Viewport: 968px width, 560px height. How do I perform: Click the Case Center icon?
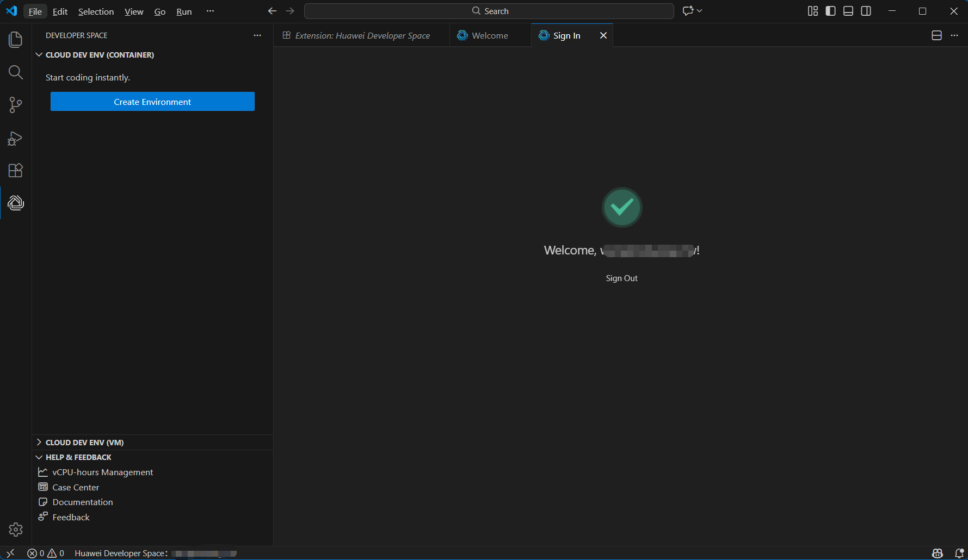pyautogui.click(x=43, y=487)
